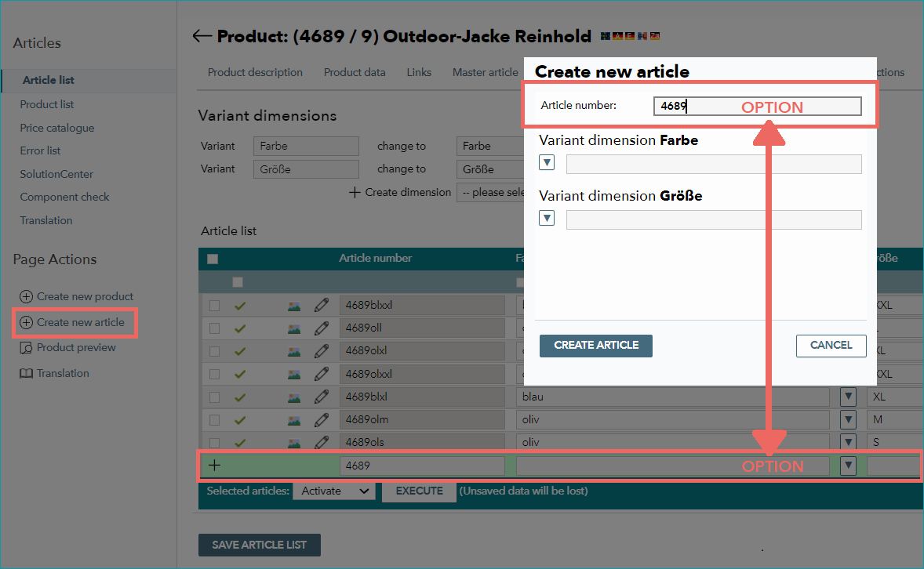Open SolutionCenter in the sidebar
924x569 pixels.
coord(56,174)
